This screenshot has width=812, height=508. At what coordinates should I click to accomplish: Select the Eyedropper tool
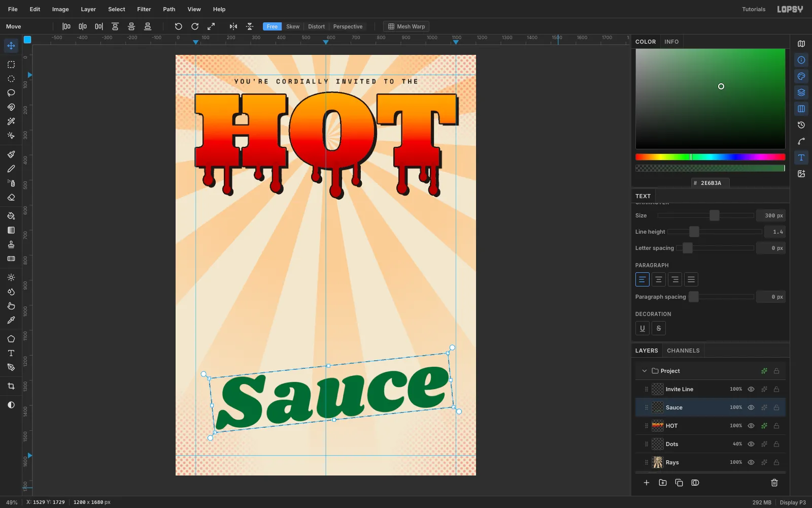pyautogui.click(x=11, y=320)
